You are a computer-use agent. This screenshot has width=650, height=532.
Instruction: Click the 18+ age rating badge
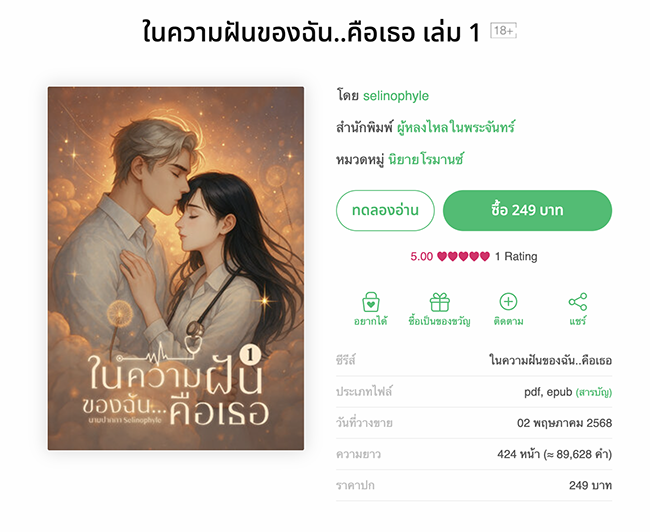click(x=503, y=30)
